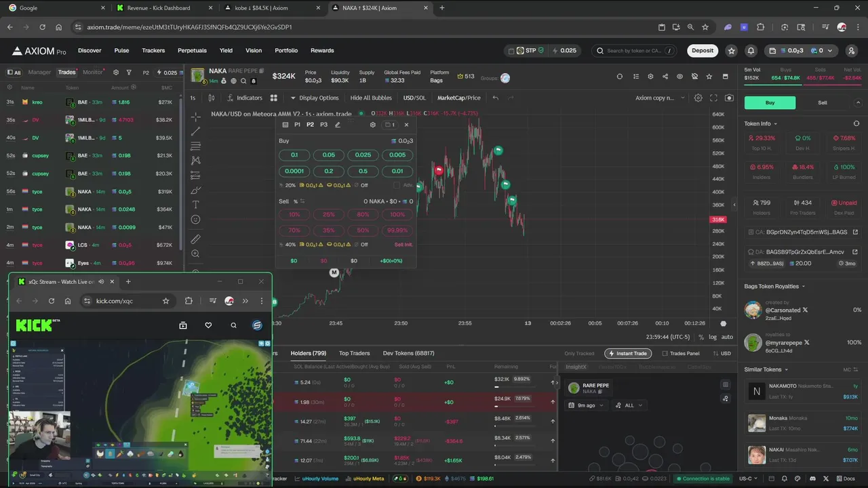Select the crosshair drawing tool
This screenshot has height=488, width=868.
(x=196, y=117)
